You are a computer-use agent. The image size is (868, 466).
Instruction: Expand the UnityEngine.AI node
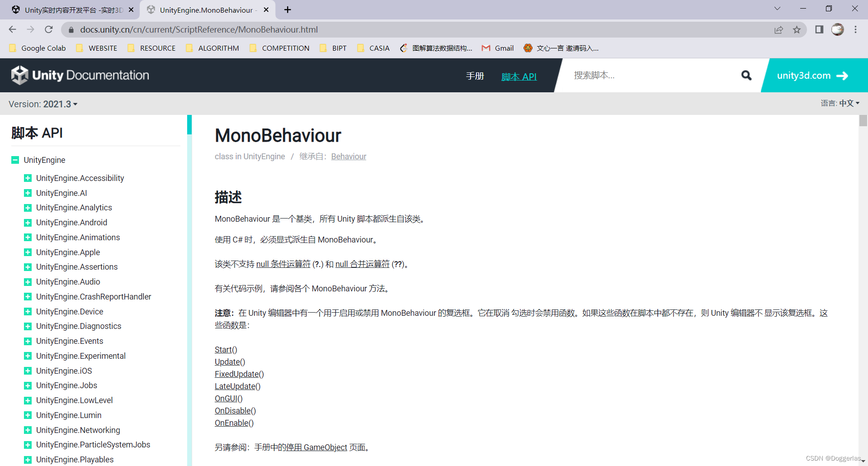pos(28,193)
